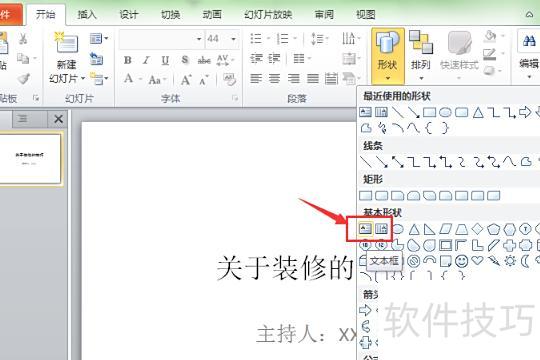Select the slide 1 thumbnail
Screen dimensions: 540x360
point(30,159)
